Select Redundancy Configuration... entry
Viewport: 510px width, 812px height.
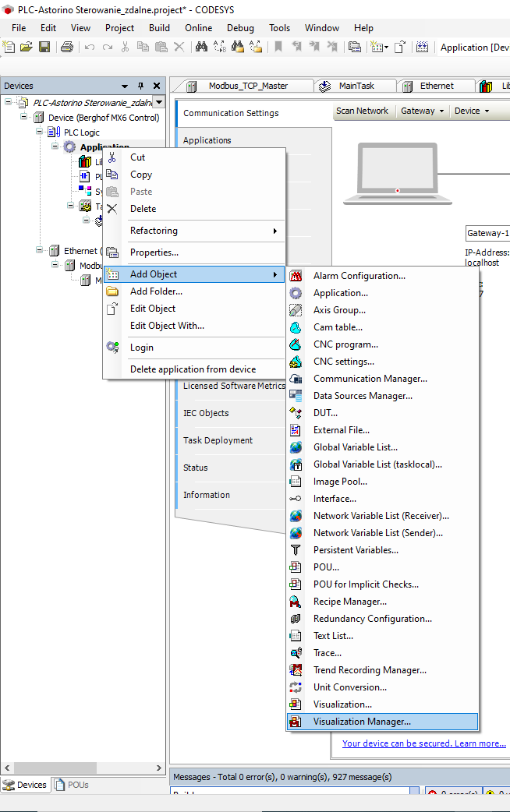pos(382,618)
